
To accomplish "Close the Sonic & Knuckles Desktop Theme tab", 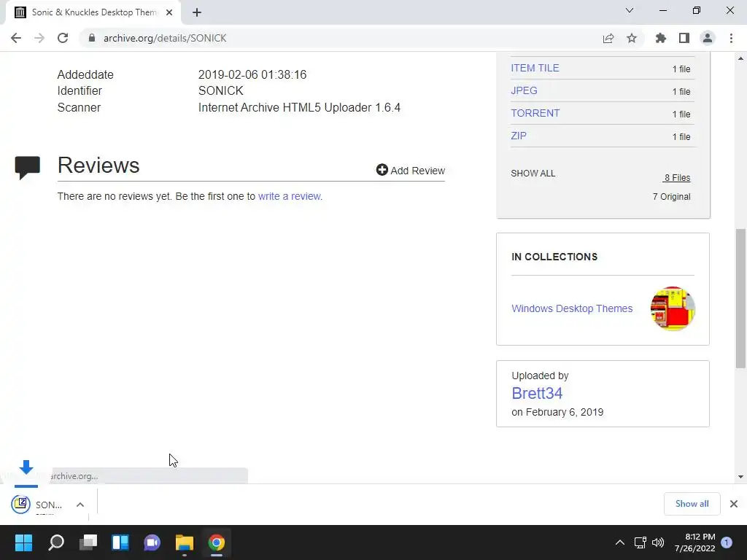I will pyautogui.click(x=169, y=12).
